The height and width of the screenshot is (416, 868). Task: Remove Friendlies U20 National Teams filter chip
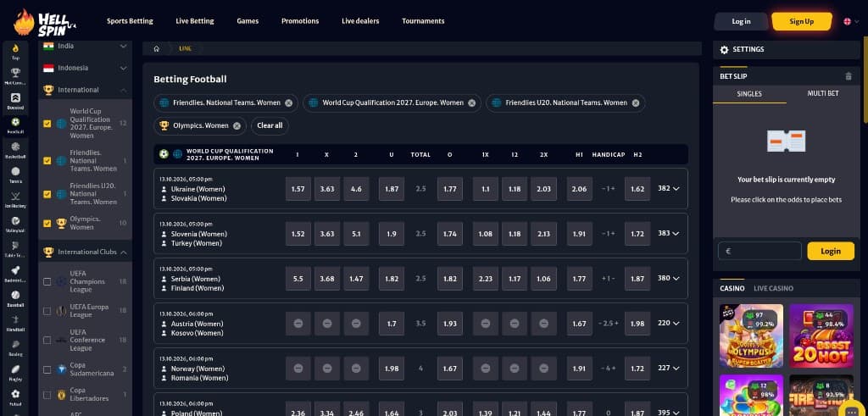click(636, 103)
